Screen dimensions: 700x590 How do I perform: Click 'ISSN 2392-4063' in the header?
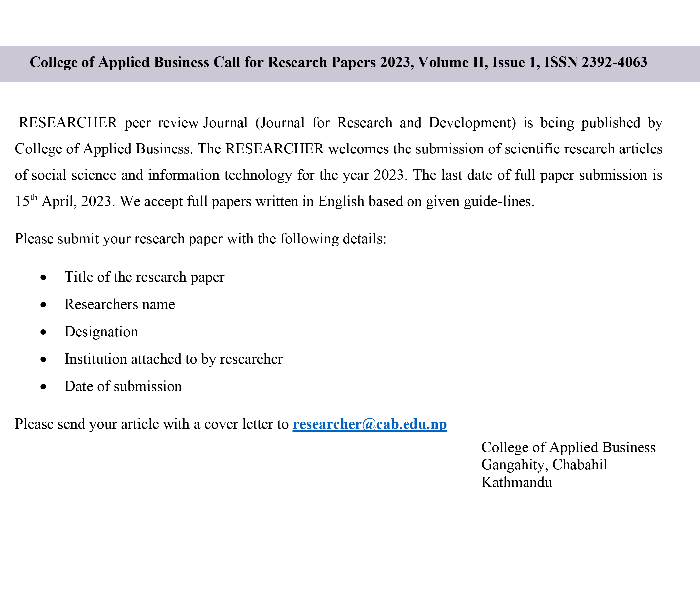596,62
